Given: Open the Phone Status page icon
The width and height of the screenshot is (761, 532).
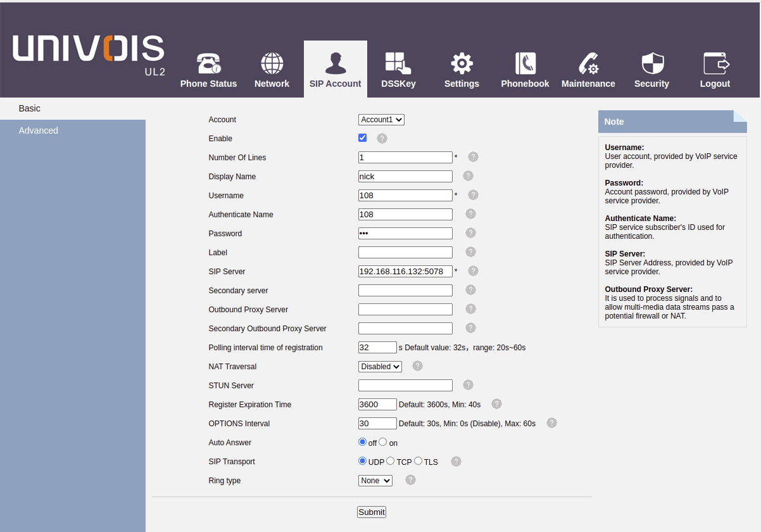Looking at the screenshot, I should point(208,64).
